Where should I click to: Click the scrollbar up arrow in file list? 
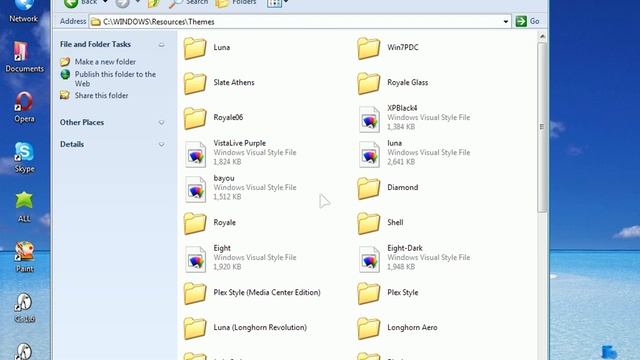542,37
